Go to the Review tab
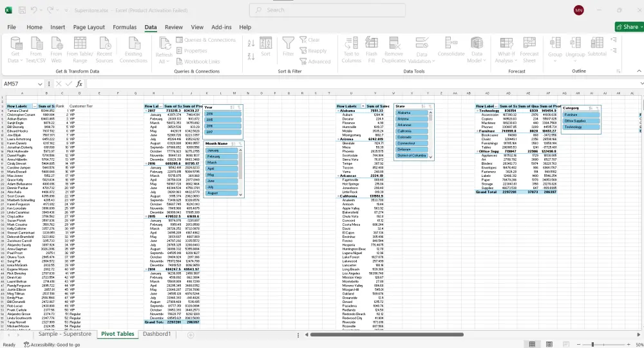 point(174,27)
